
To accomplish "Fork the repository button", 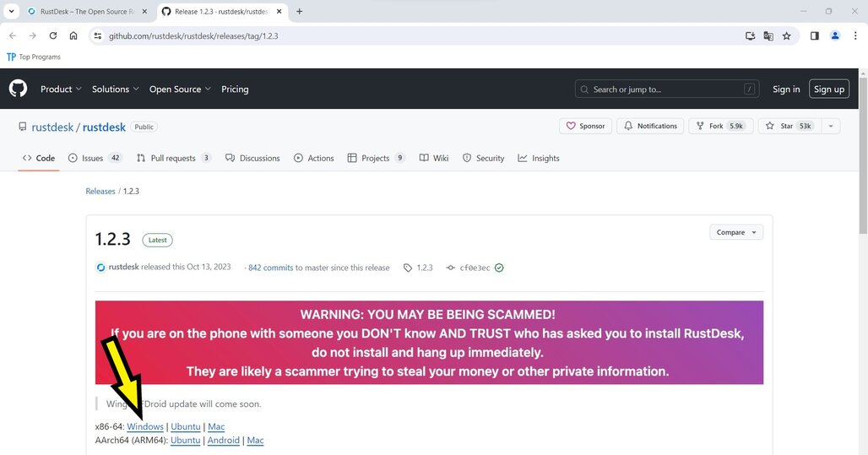I will 720,127.
